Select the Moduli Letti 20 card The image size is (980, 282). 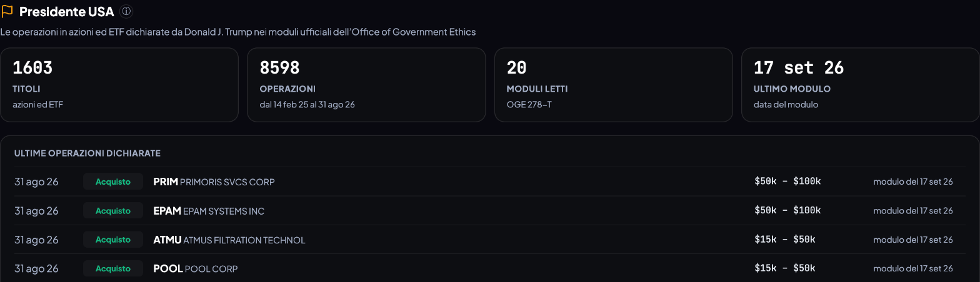point(613,85)
